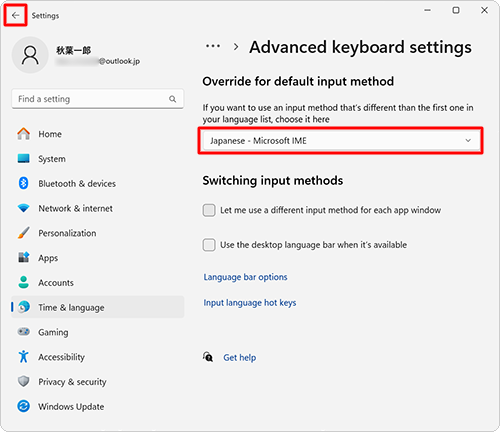Click the Home house icon
This screenshot has width=500, height=432.
[x=23, y=134]
